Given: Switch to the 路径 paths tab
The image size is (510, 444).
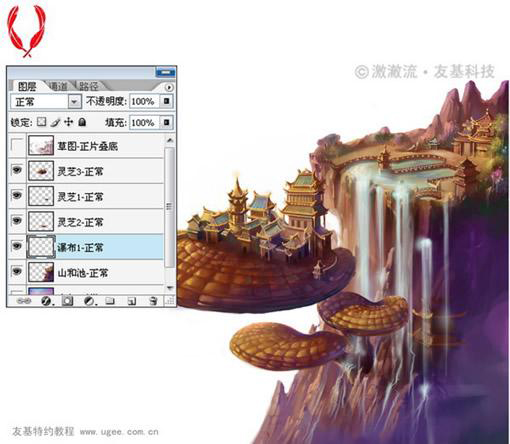Looking at the screenshot, I should coord(89,87).
